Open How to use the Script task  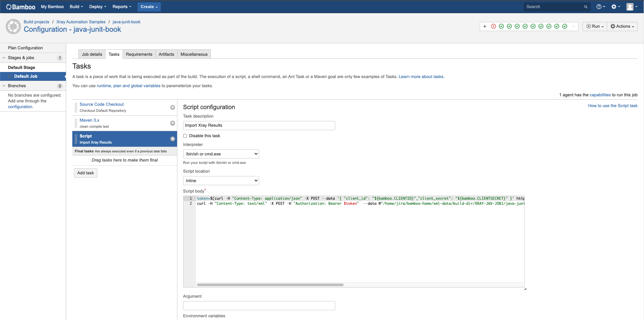click(613, 106)
